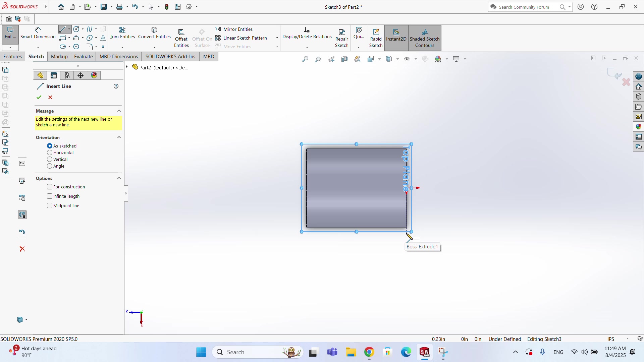Click the Mirror Entities tool
This screenshot has height=362, width=644.
pyautogui.click(x=234, y=29)
